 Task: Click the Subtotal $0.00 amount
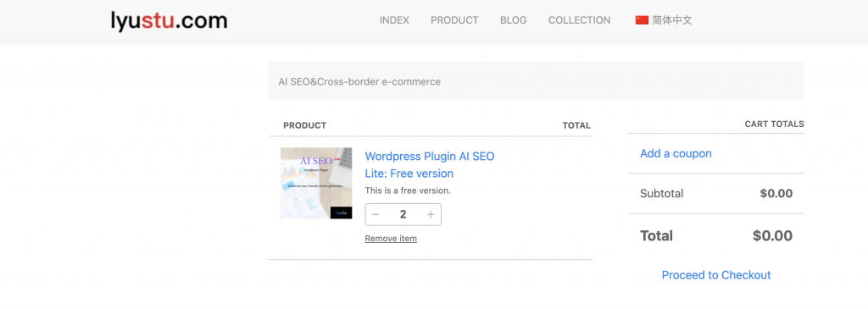[776, 194]
